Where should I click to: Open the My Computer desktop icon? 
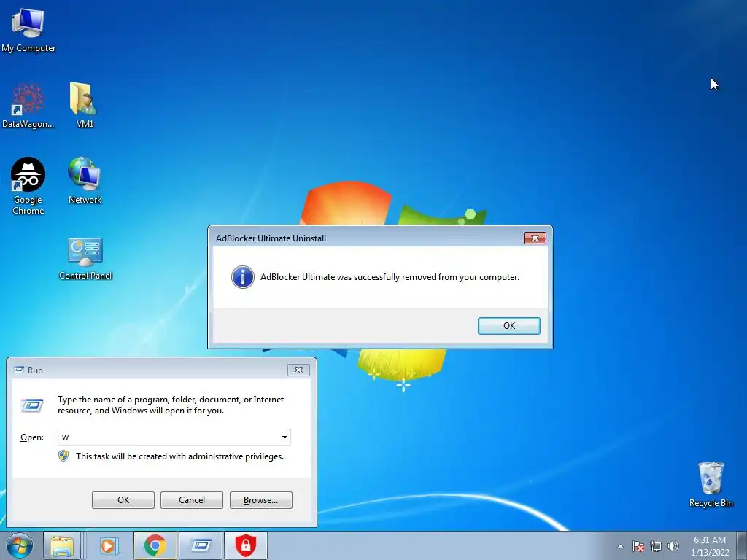pyautogui.click(x=28, y=29)
